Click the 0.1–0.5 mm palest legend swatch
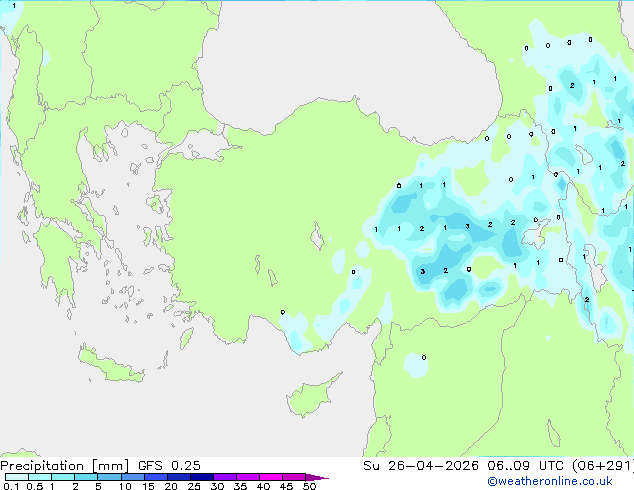This screenshot has height=490, width=634. pyautogui.click(x=17, y=477)
